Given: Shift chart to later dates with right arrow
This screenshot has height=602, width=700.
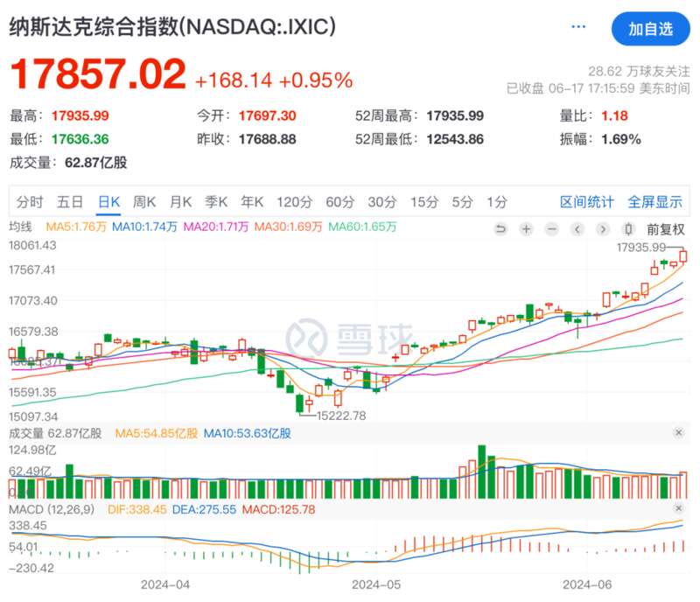Looking at the screenshot, I should click(x=603, y=229).
